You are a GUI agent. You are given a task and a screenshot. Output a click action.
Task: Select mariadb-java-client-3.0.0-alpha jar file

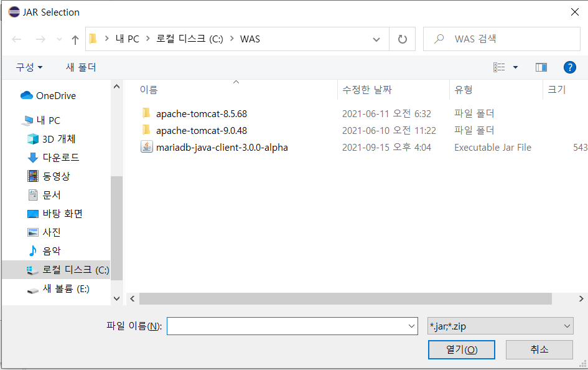tap(222, 148)
